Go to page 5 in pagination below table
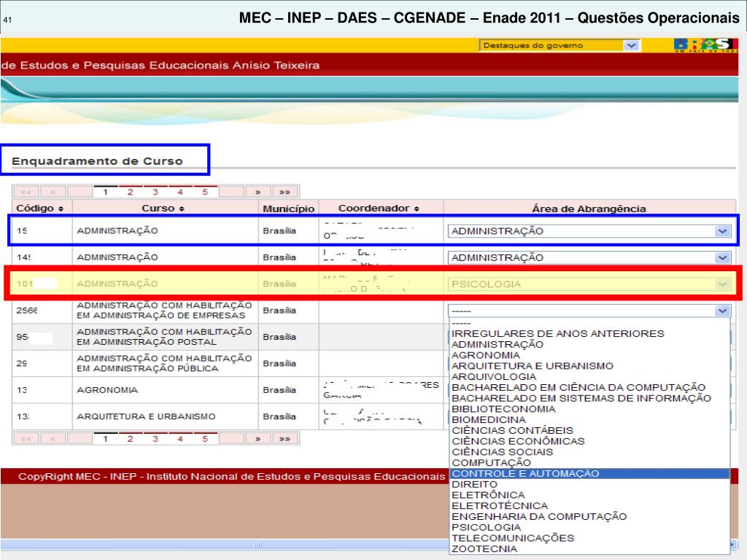 pos(205,438)
